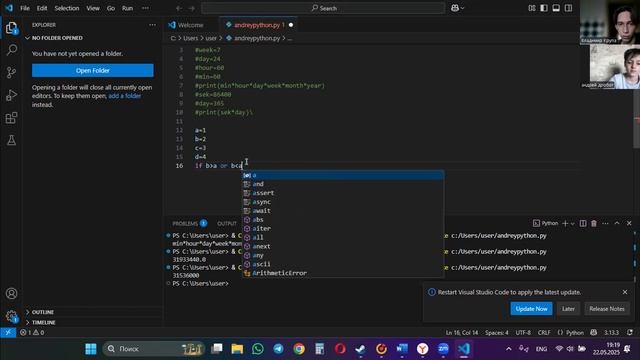
Task: Select 'ArithmeticError' suggestion
Action: click(x=343, y=273)
